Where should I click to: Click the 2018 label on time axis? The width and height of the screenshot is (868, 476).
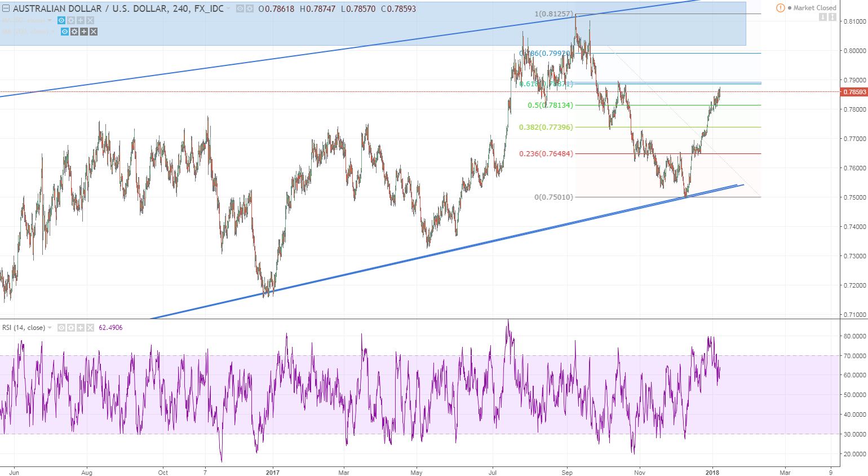coord(712,473)
